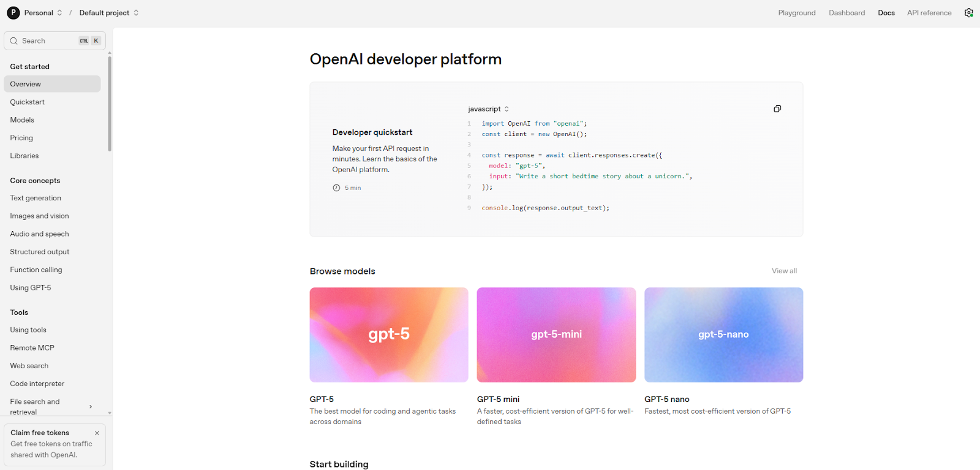Click View all models link
The width and height of the screenshot is (980, 470).
pyautogui.click(x=784, y=271)
